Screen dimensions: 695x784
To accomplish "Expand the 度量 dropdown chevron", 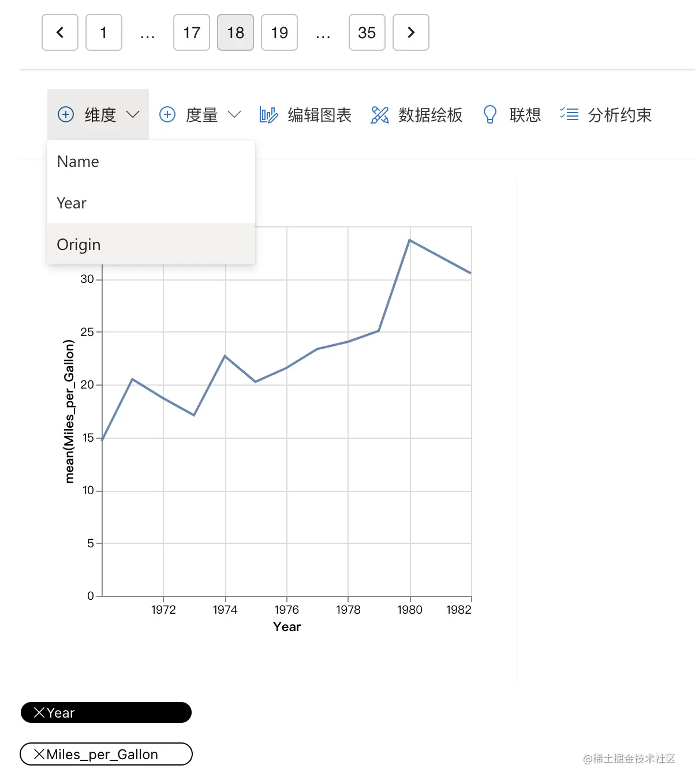I will point(234,114).
